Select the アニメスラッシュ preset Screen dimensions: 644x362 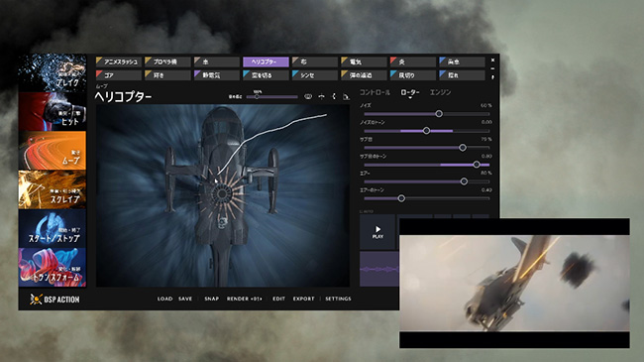(119, 61)
